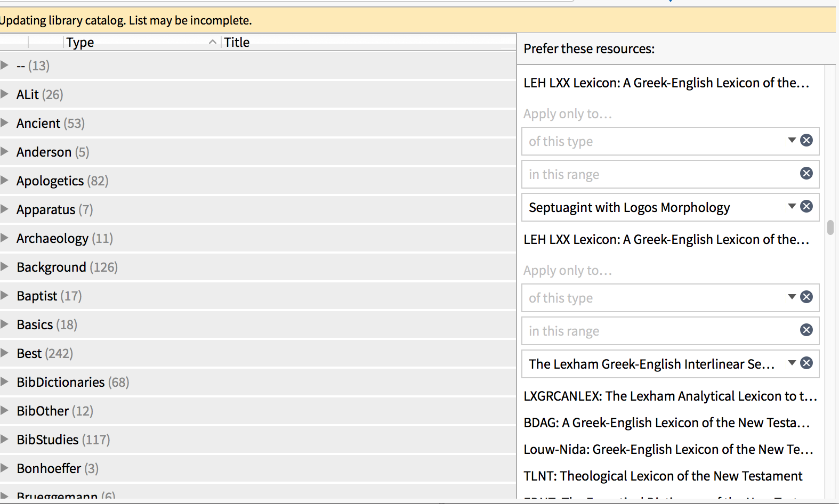Click the 'Updating library catalog' notification bar

(418, 20)
